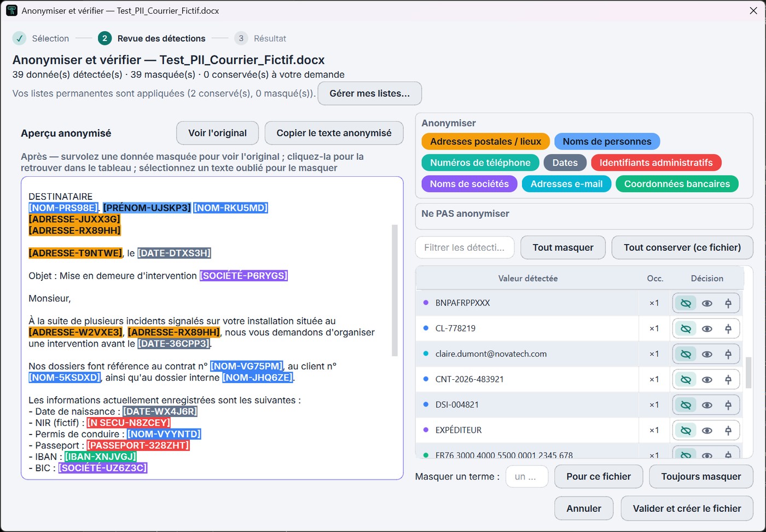Image resolution: width=766 pixels, height=532 pixels.
Task: Go back to completed Sélection step checkmark
Action: pyautogui.click(x=19, y=38)
